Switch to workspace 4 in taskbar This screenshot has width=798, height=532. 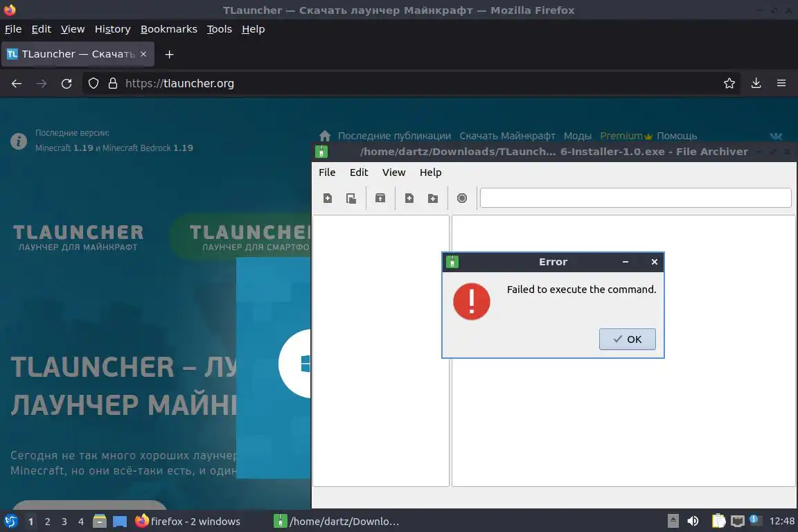[x=80, y=522]
